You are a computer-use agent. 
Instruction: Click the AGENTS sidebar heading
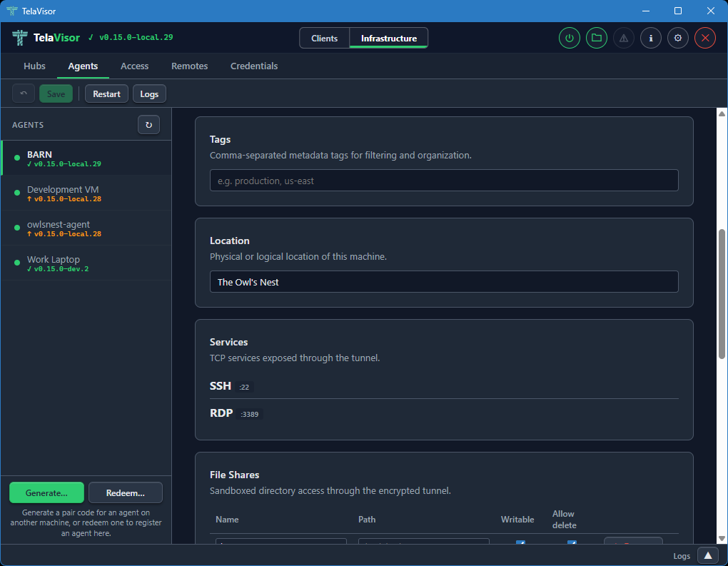coord(28,125)
